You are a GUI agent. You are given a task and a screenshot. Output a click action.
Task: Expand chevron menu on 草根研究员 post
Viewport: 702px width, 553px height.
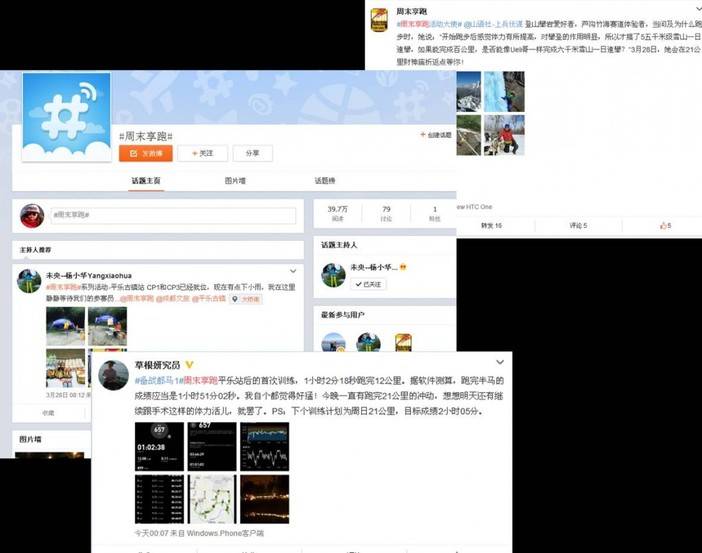coord(500,362)
